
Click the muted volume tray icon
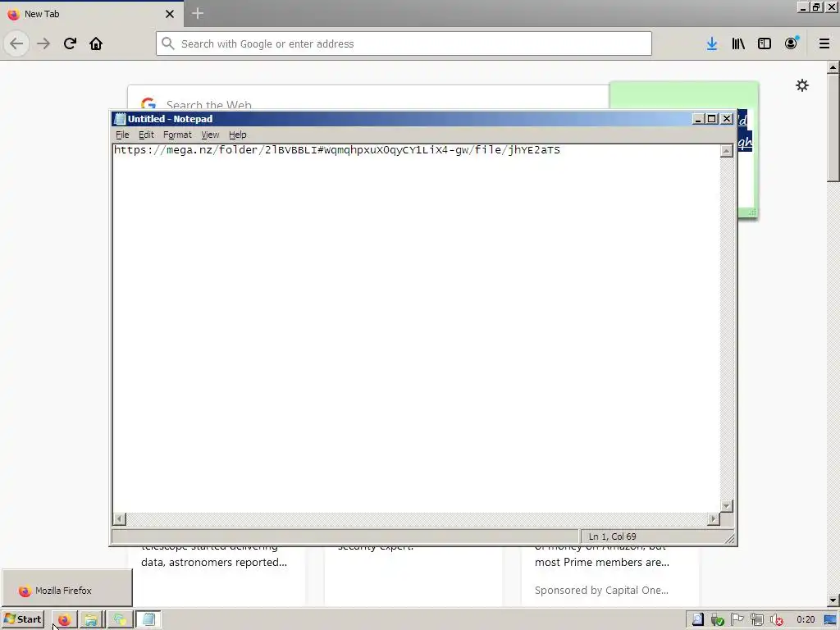(777, 620)
